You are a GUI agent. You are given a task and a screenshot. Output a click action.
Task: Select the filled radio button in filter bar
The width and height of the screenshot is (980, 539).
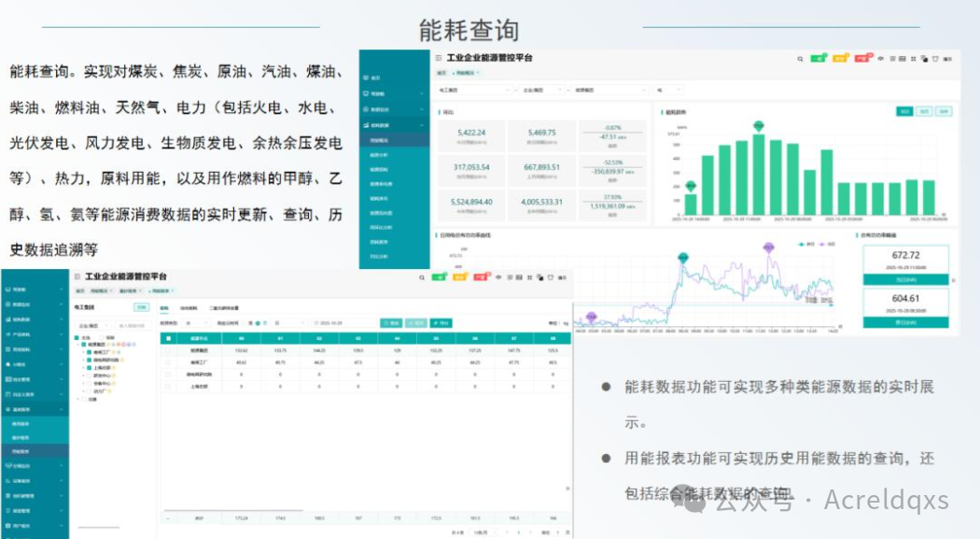pyautogui.click(x=258, y=323)
